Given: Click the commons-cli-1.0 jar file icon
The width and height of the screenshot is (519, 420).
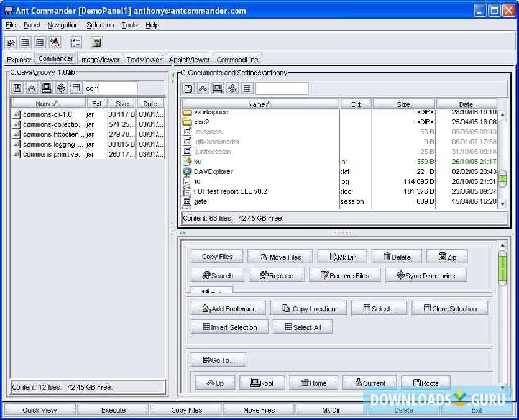Looking at the screenshot, I should click(x=16, y=114).
